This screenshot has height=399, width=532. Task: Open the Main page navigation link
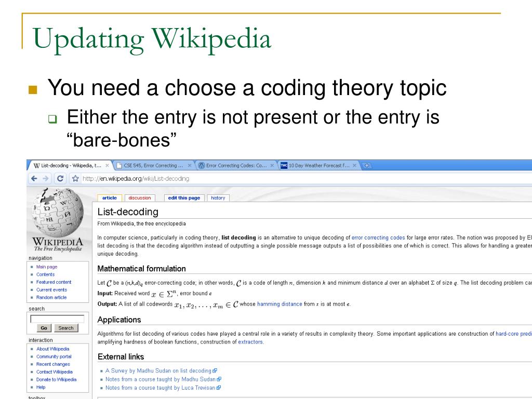click(47, 267)
